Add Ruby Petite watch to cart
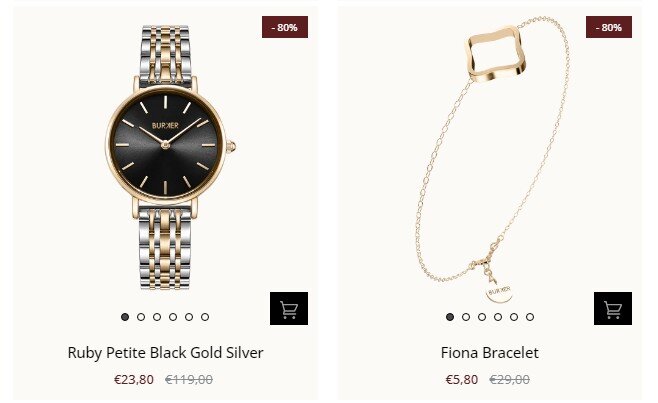The width and height of the screenshot is (658, 403). click(x=289, y=309)
